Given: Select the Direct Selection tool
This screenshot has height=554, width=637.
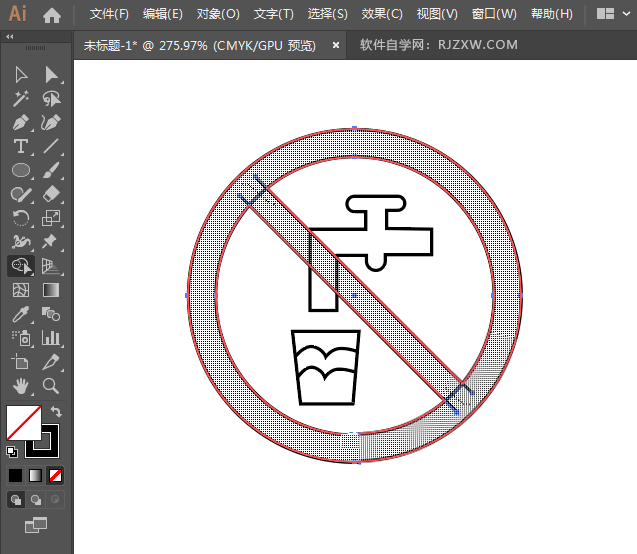Looking at the screenshot, I should tap(51, 74).
